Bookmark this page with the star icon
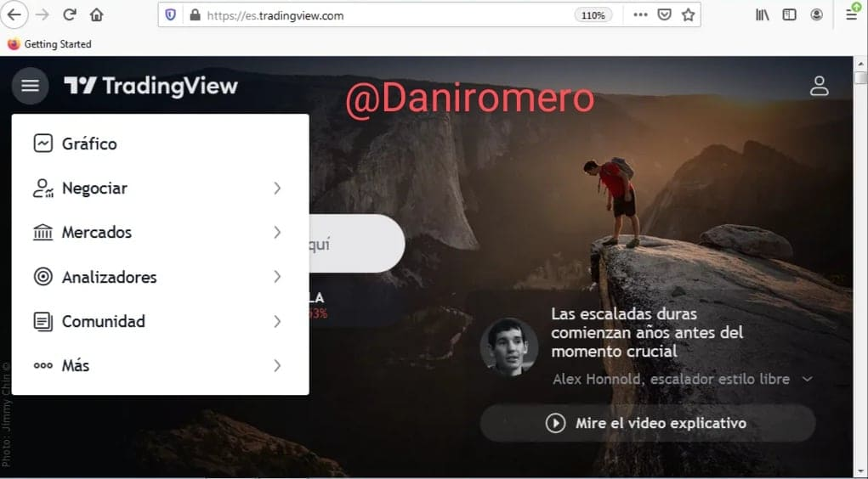 688,15
